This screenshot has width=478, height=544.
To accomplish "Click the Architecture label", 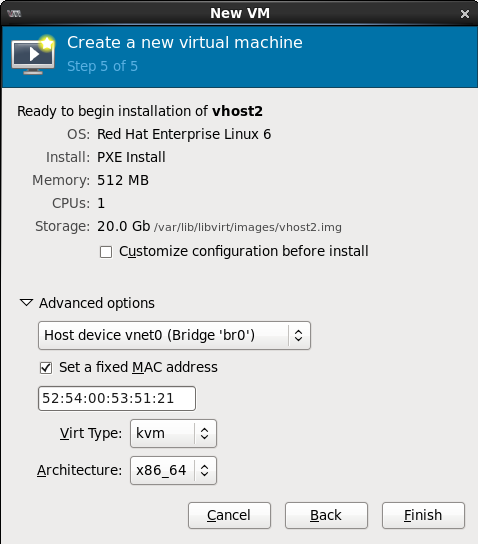I will click(79, 470).
